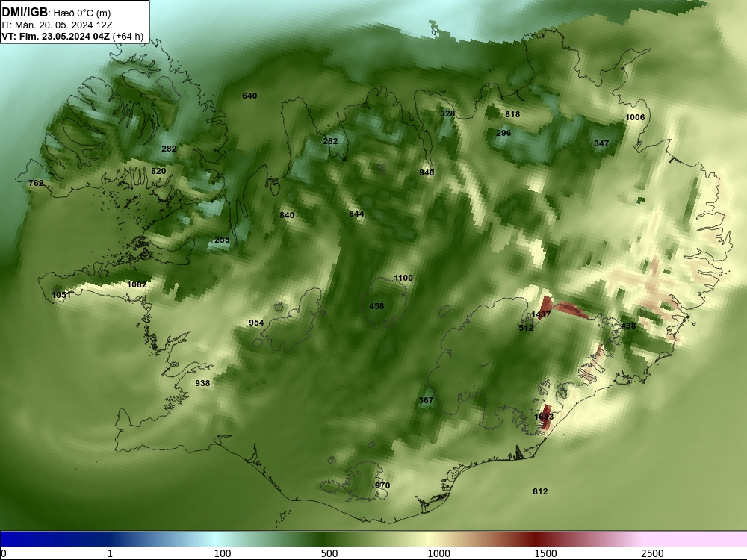
Task: Click the 1051 value label
Action: (x=61, y=295)
